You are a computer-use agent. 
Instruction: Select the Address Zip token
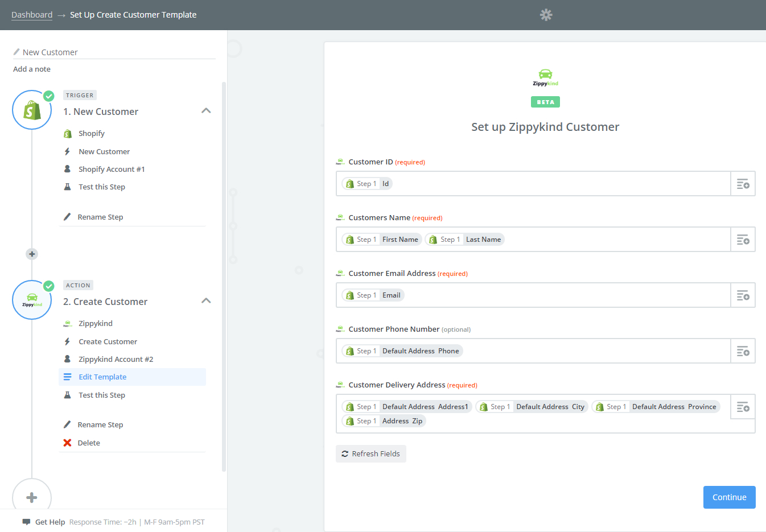coord(384,421)
